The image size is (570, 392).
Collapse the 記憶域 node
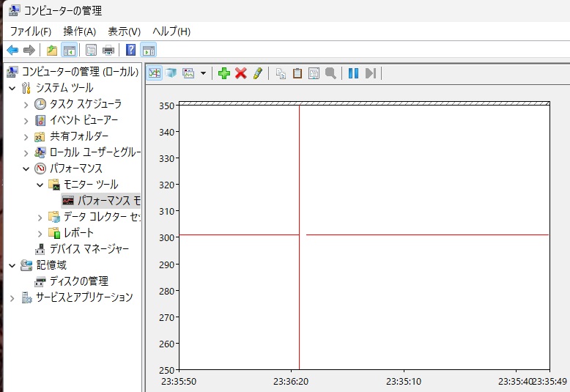(12, 265)
